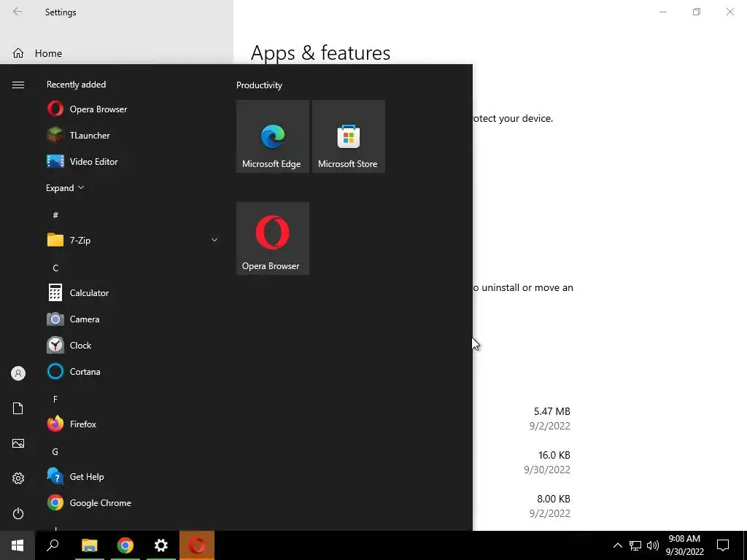Expand the 7-Zip folder chevron
Viewport: 747px width, 560px height.
coord(214,240)
